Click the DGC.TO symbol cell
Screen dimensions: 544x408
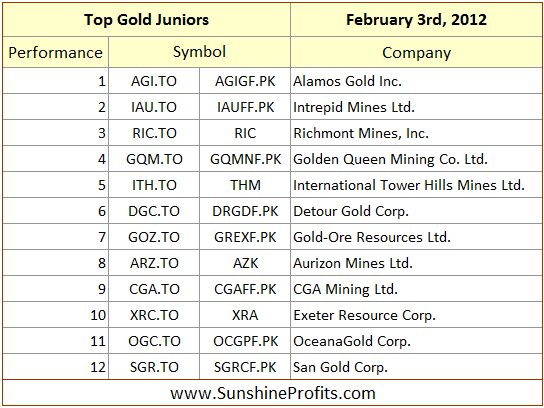tap(154, 211)
